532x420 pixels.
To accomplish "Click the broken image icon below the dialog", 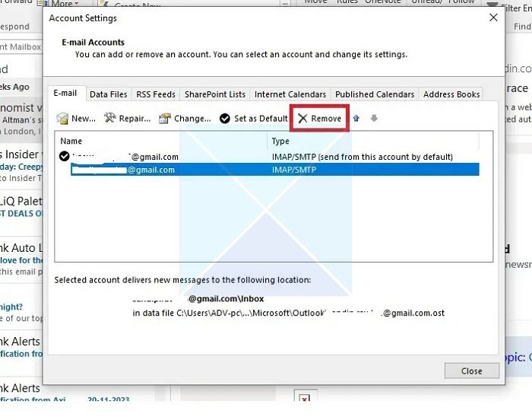I will (x=305, y=396).
